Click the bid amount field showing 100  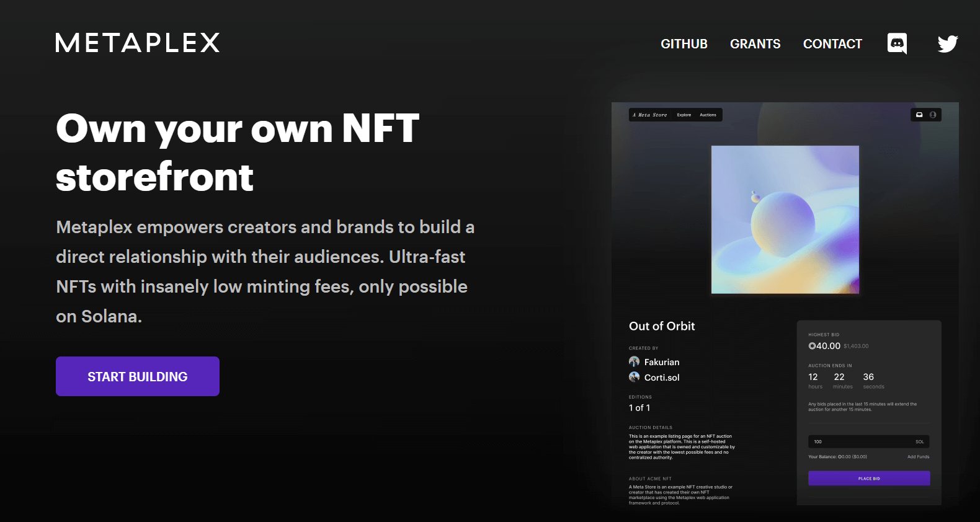[x=859, y=441]
